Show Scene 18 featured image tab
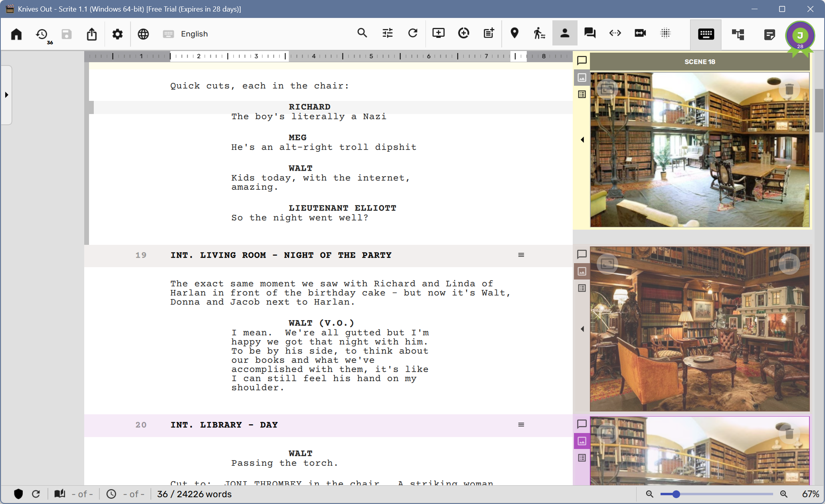Viewport: 825px width, 504px height. (x=582, y=77)
